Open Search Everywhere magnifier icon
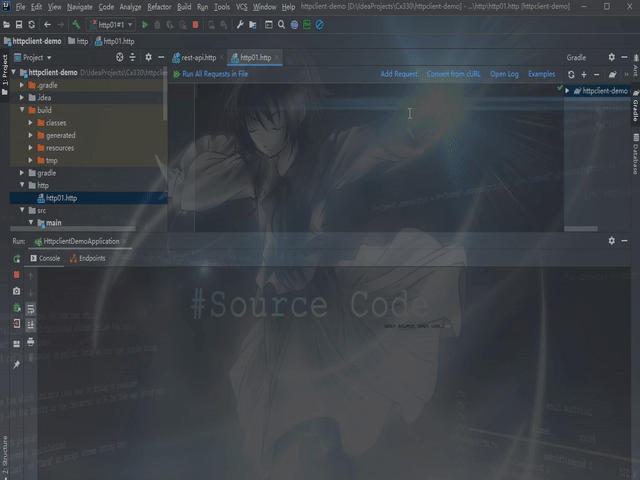640x480 pixels. [x=281, y=24]
